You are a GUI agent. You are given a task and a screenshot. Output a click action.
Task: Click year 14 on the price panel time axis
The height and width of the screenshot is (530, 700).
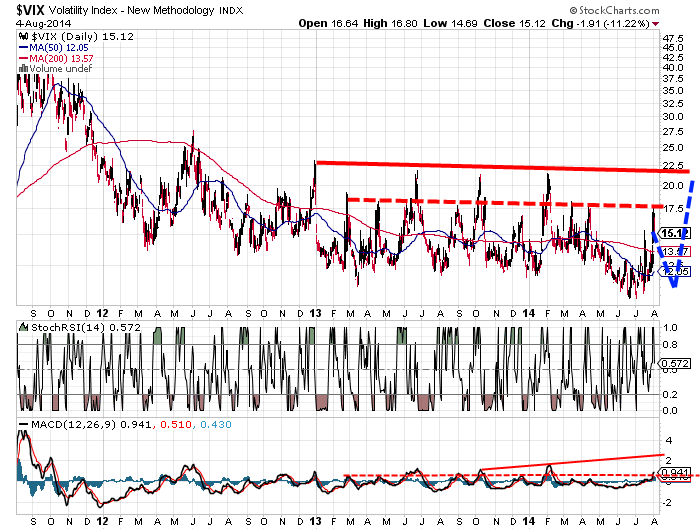529,313
